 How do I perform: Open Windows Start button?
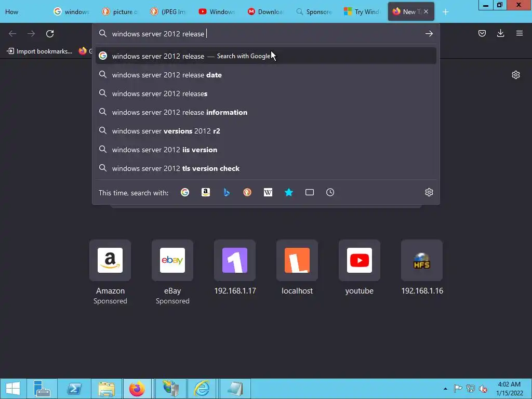click(13, 389)
